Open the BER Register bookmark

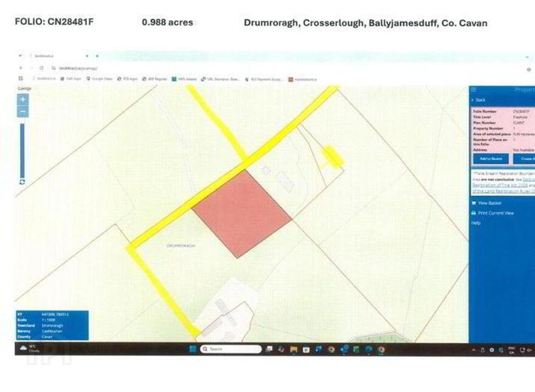click(154, 79)
